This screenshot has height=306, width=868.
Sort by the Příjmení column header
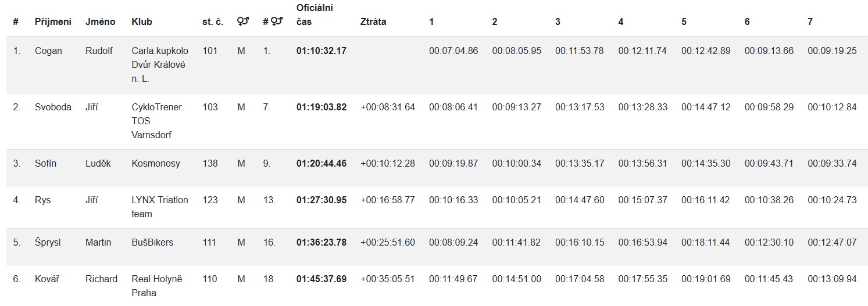tap(53, 21)
